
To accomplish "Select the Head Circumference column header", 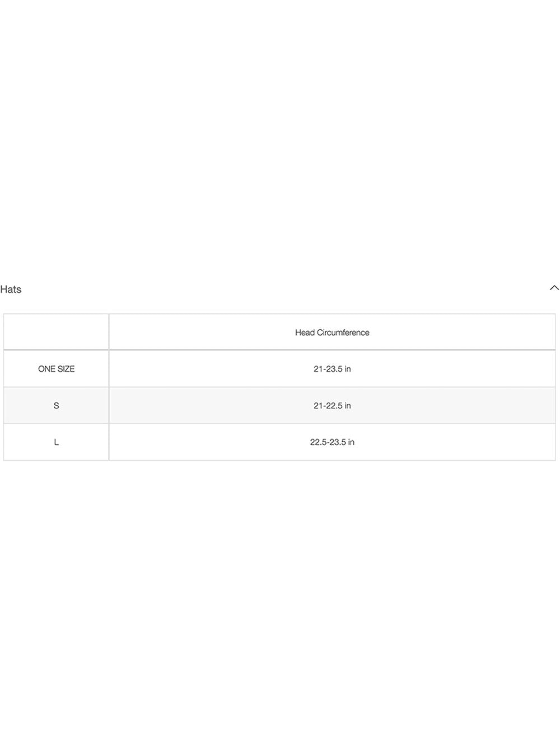I will (332, 333).
